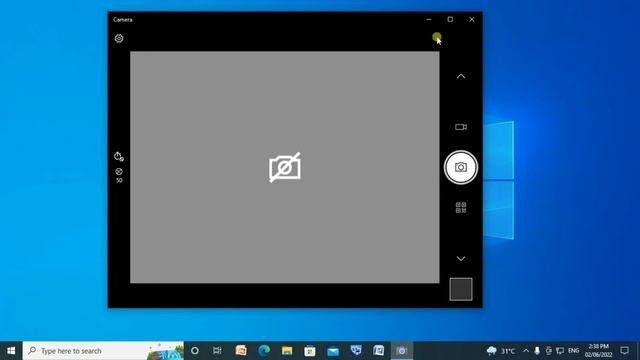The image size is (640, 360).
Task: Maximize the Camera window
Action: tap(450, 19)
